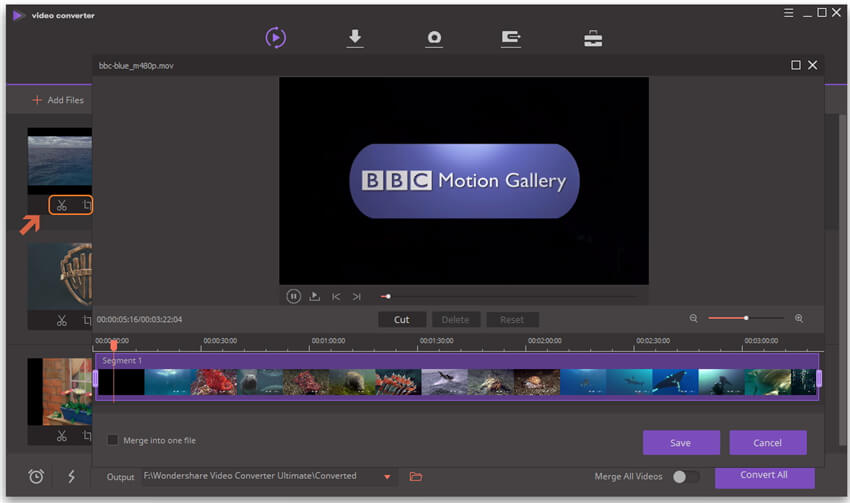The height and width of the screenshot is (503, 850).
Task: Open the Download tab icon
Action: (x=355, y=38)
